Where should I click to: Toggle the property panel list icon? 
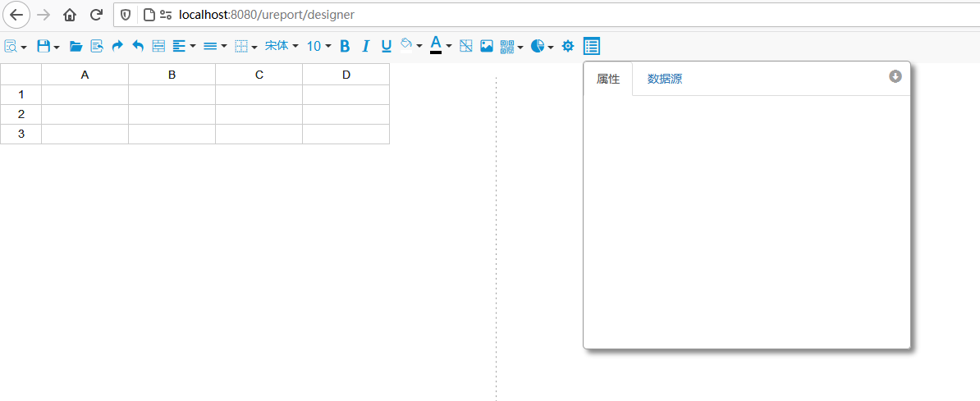[591, 47]
